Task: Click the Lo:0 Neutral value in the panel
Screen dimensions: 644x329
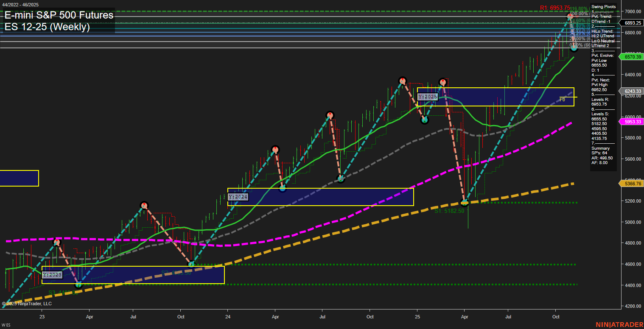Action: tap(602, 41)
